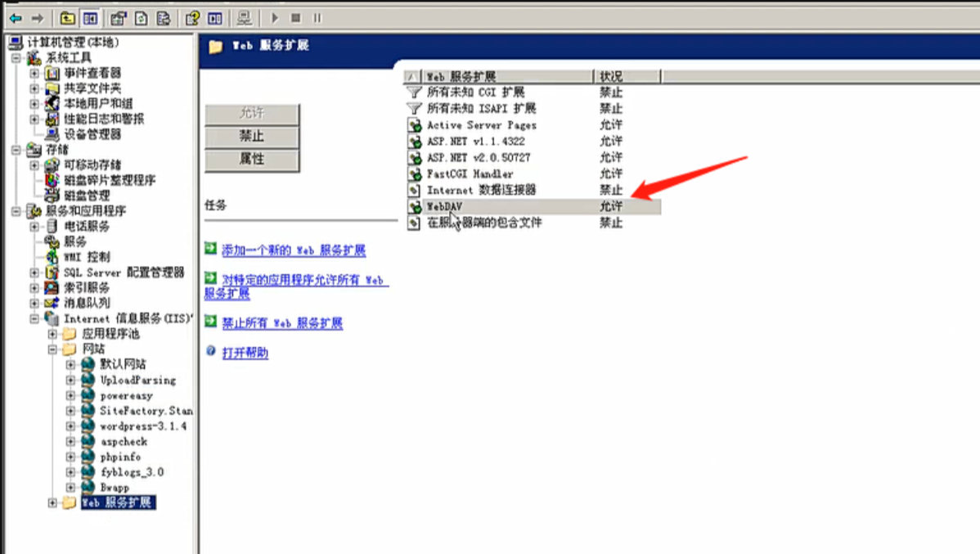Open Properties from the toolbar icon

(x=118, y=18)
